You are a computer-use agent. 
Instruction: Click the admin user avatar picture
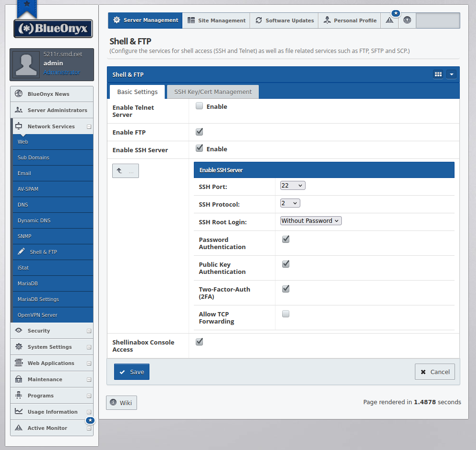pyautogui.click(x=26, y=64)
